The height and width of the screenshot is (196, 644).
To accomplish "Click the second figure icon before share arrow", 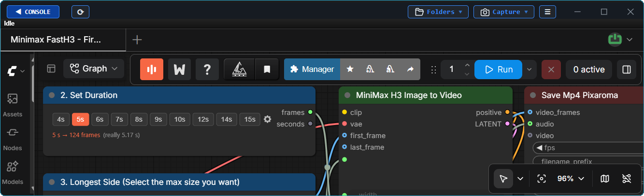I will [390, 70].
